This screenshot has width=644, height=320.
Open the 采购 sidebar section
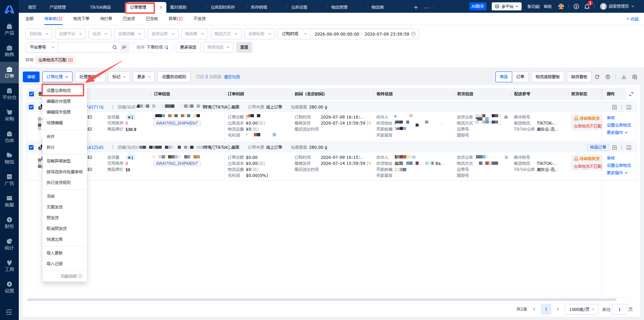click(9, 116)
